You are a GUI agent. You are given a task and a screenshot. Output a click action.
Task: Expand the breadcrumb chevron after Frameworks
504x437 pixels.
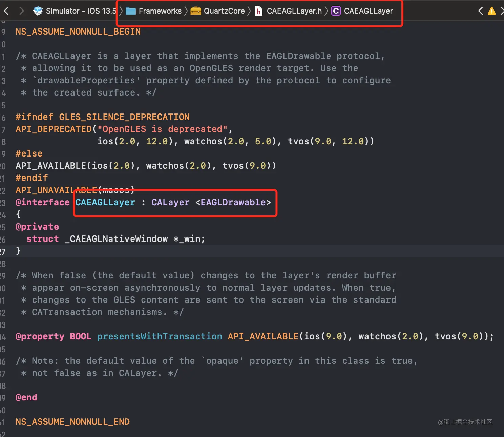(x=186, y=11)
